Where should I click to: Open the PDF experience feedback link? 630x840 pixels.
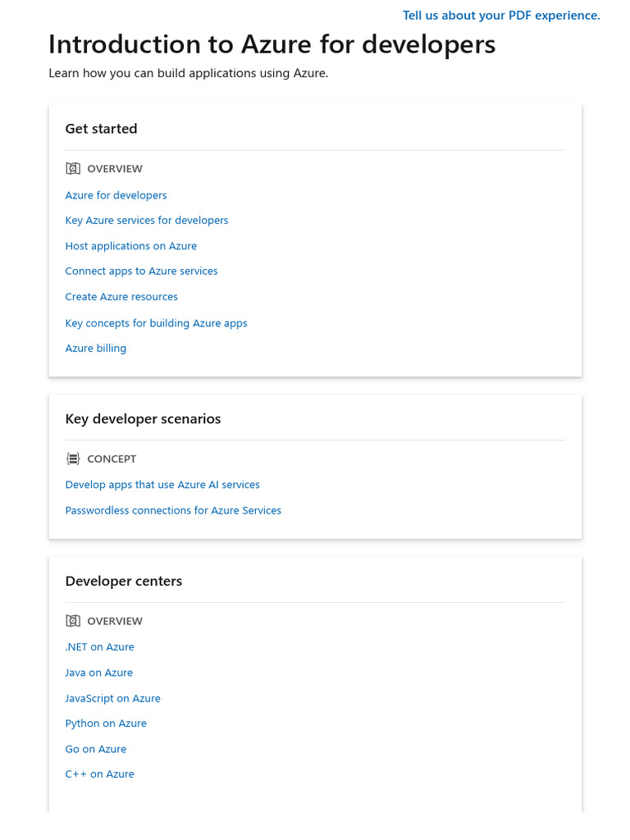pos(501,16)
